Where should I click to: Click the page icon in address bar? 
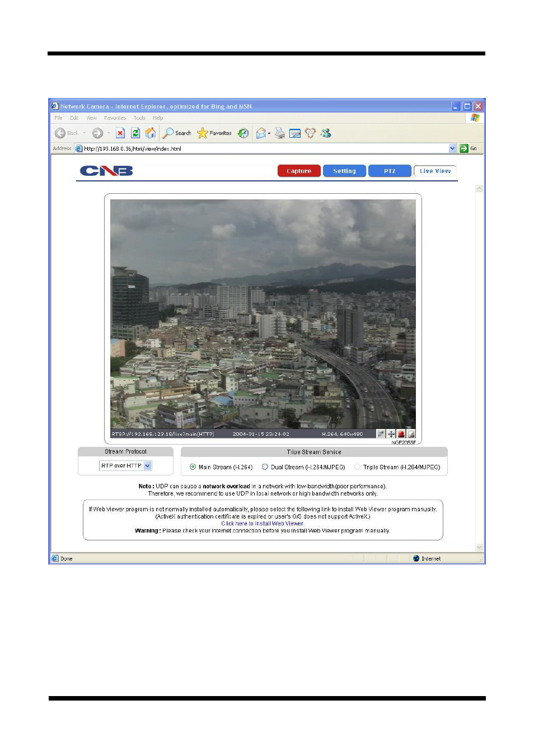pyautogui.click(x=79, y=148)
